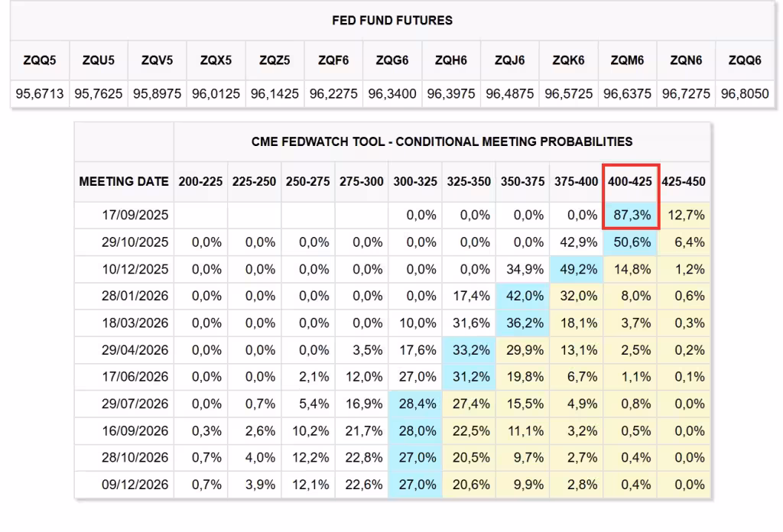
Task: Select the 87,3% probability cell
Action: point(631,216)
